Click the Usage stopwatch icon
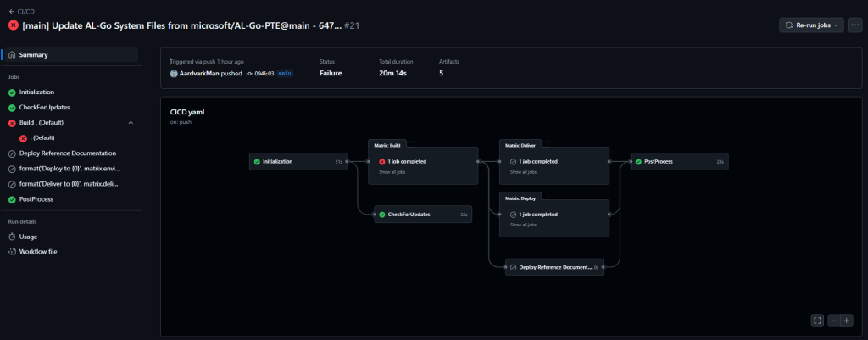This screenshot has height=340, width=868. pos(12,237)
